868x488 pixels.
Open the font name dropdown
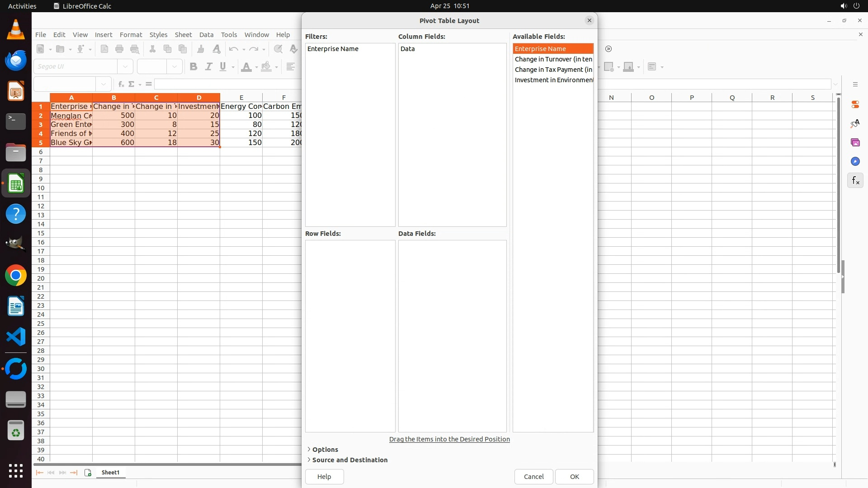coord(125,67)
